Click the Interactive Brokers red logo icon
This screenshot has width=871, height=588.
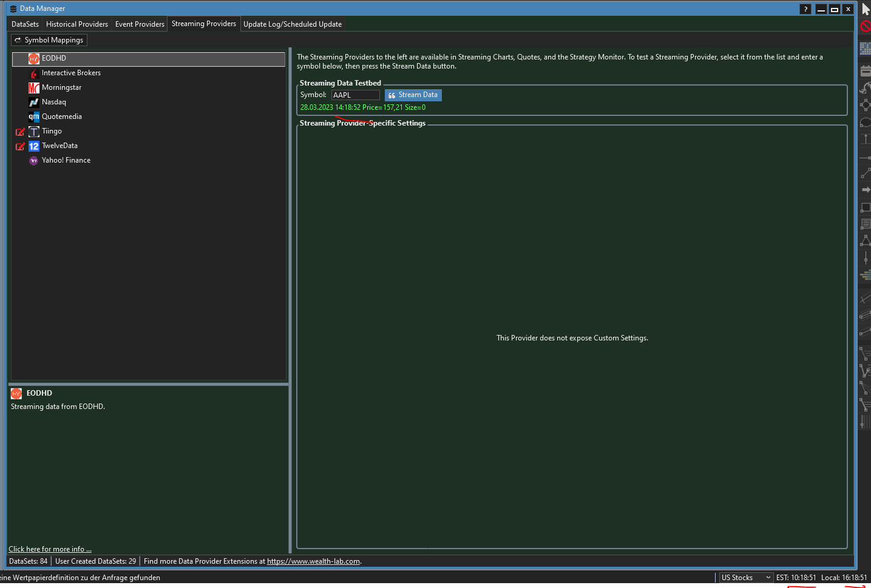point(34,73)
